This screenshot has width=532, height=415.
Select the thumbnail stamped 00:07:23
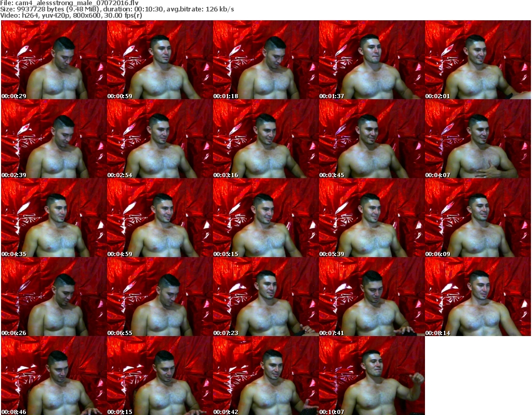point(265,297)
